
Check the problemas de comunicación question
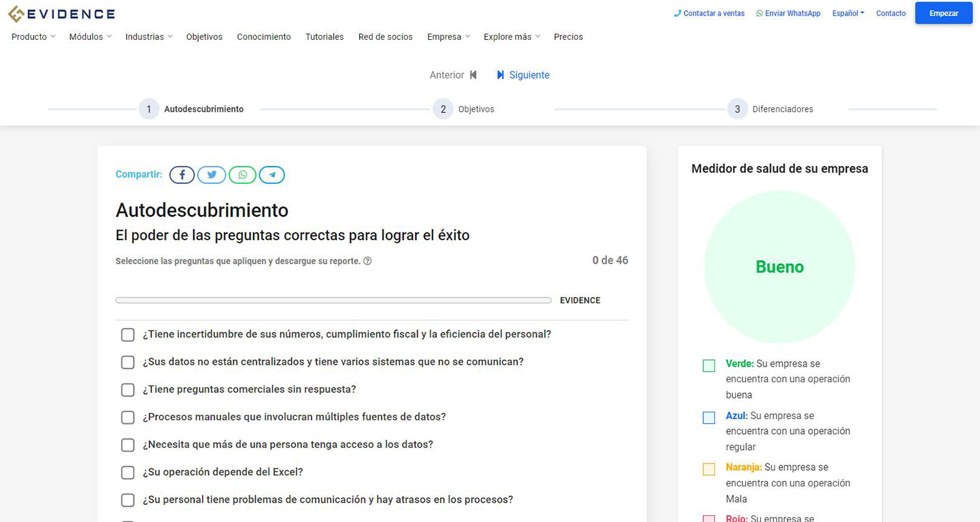point(128,500)
